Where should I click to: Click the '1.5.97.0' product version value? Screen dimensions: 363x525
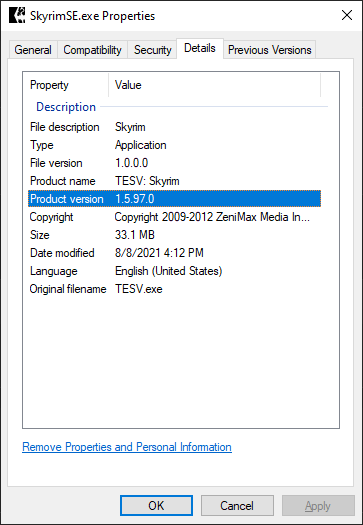point(135,199)
